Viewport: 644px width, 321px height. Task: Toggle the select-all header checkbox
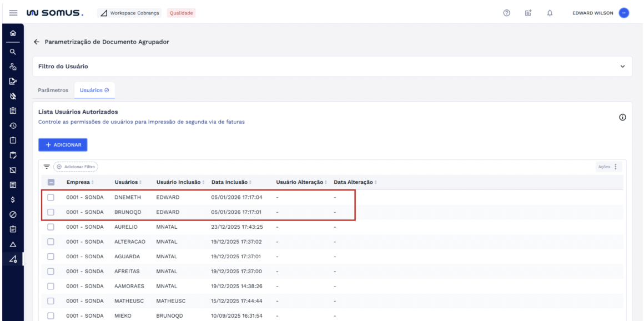click(x=51, y=182)
